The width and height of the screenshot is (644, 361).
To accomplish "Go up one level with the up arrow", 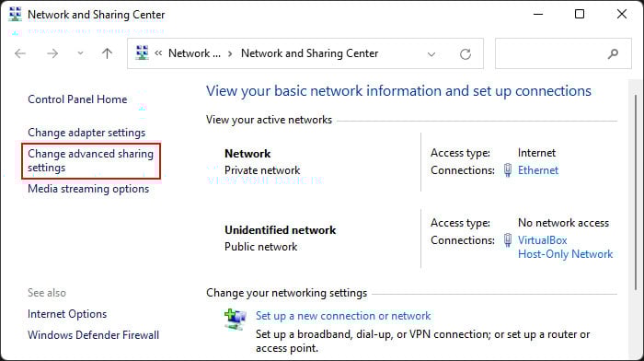I will pos(107,53).
